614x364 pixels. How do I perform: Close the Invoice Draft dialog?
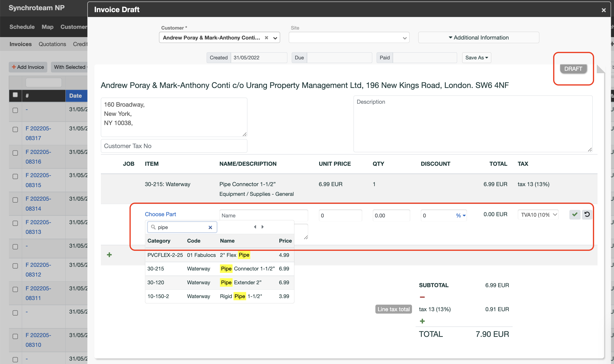click(603, 10)
